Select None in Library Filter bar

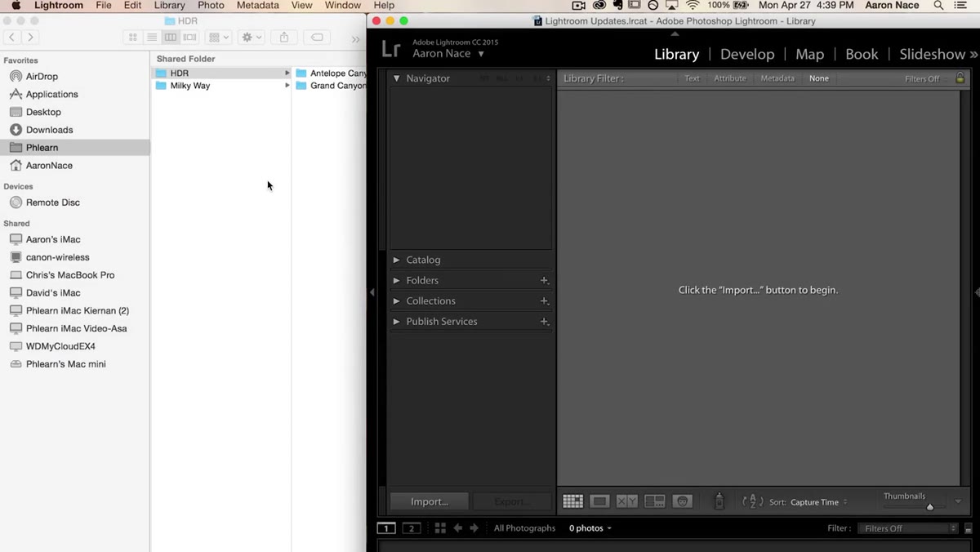pos(818,78)
